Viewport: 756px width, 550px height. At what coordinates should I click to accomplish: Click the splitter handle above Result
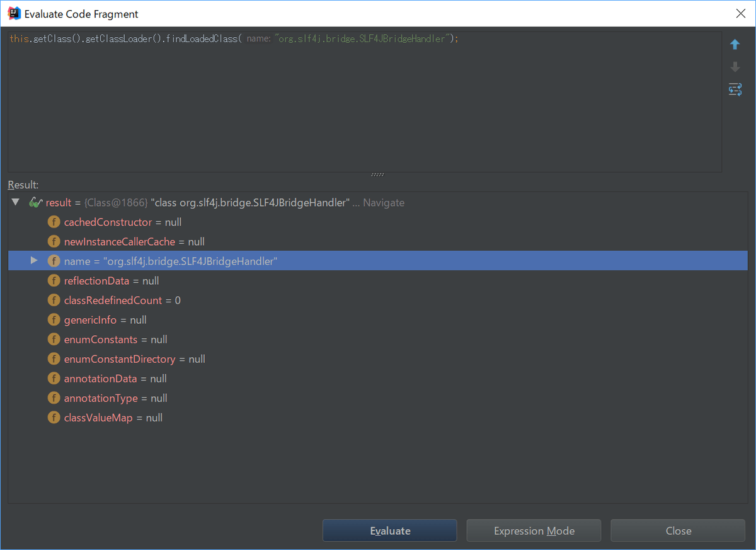377,175
